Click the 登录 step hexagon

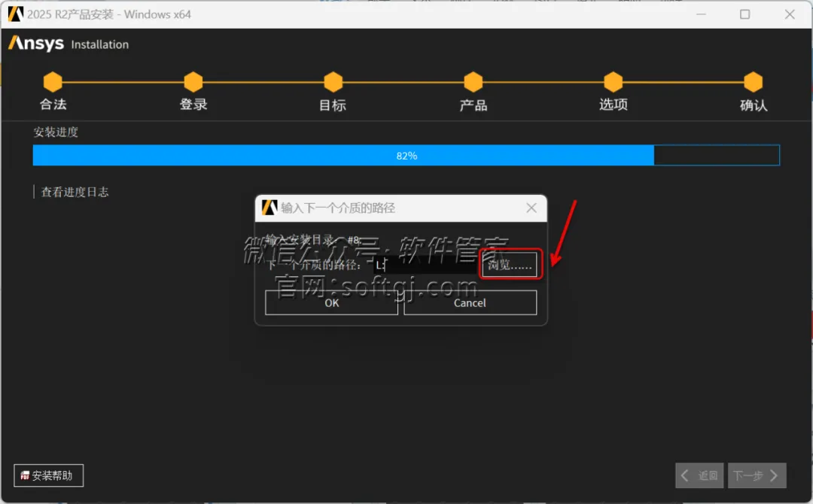[x=193, y=82]
